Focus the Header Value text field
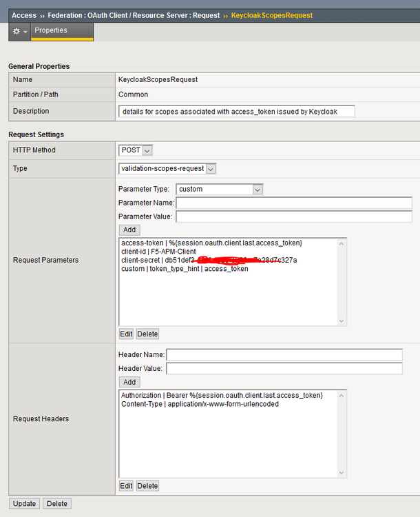This screenshot has width=420, height=517. pos(284,368)
